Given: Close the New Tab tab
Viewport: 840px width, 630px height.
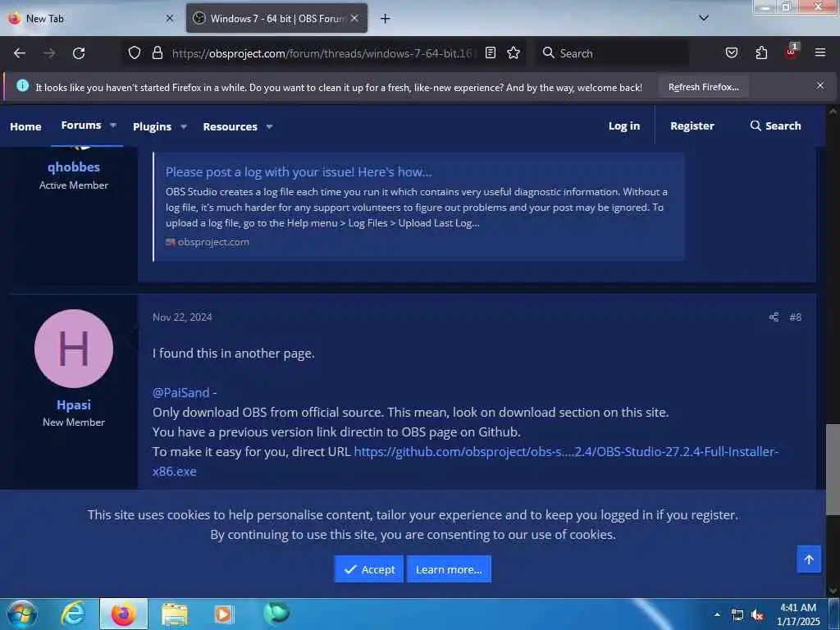Looking at the screenshot, I should pyautogui.click(x=170, y=18).
